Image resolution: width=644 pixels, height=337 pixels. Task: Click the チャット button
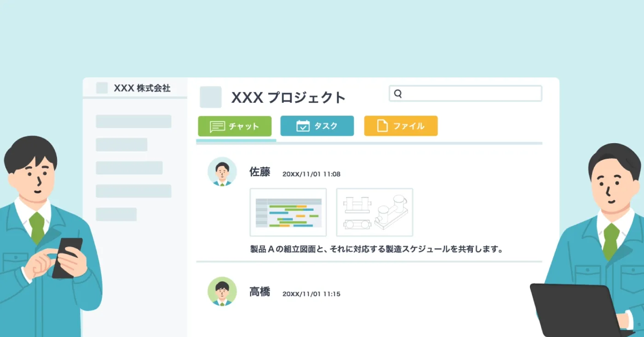(x=235, y=126)
